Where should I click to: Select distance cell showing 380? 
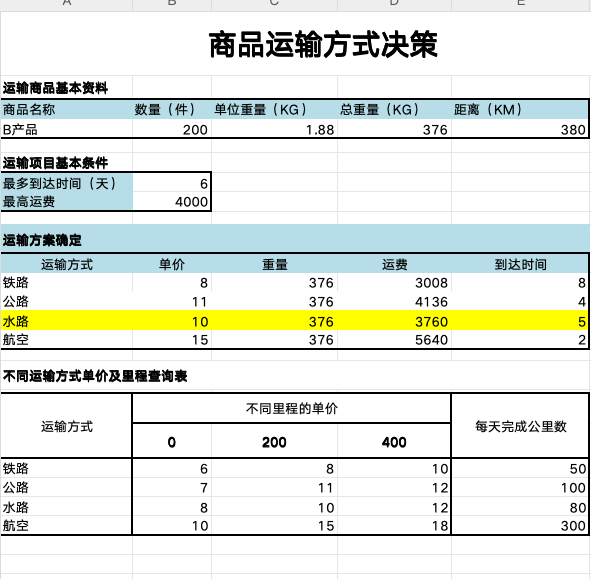[520, 130]
